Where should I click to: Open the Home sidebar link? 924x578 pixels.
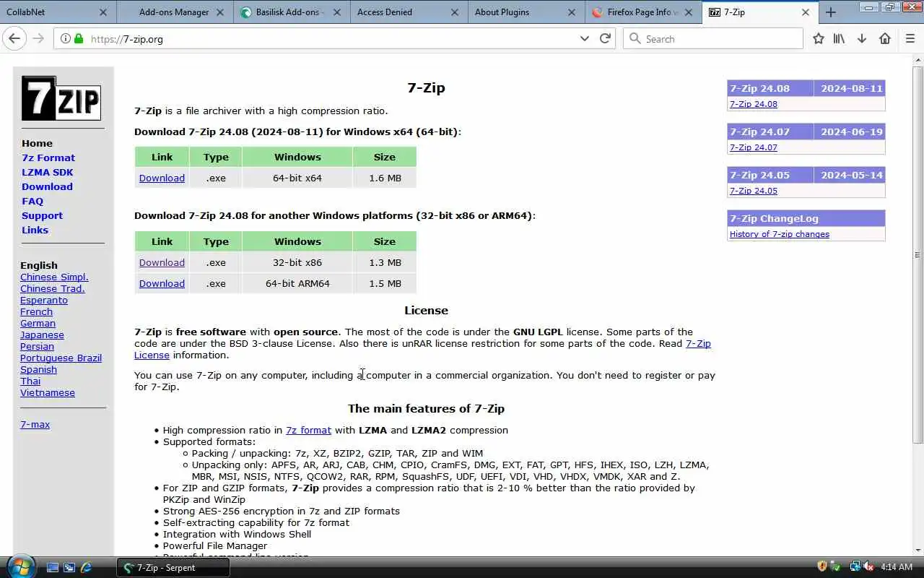(x=37, y=143)
